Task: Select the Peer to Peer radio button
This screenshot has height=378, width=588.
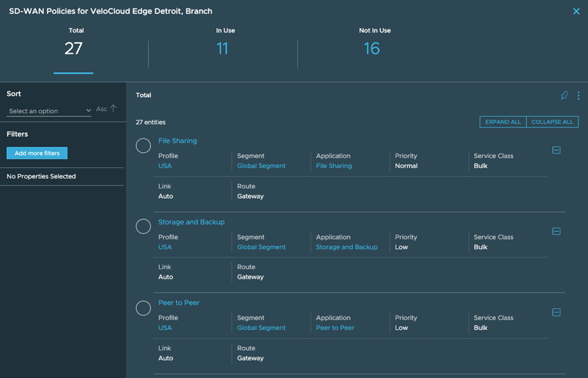Action: pyautogui.click(x=144, y=308)
